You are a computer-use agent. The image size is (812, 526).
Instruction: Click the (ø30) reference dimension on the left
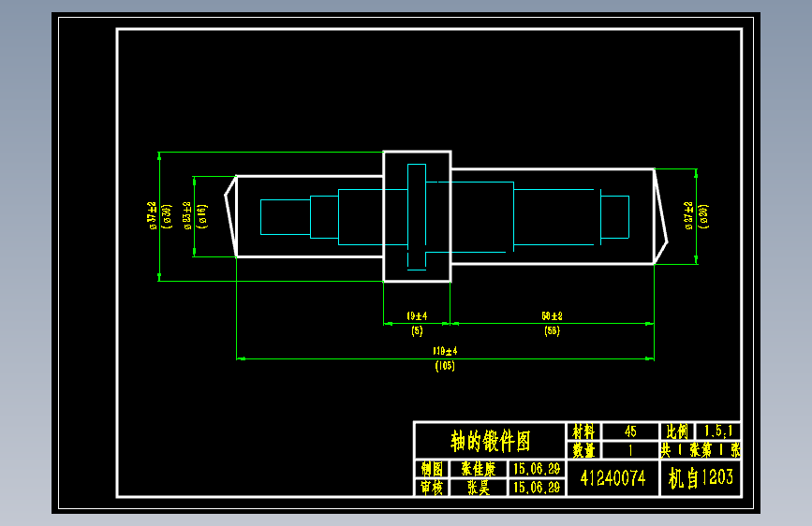click(x=166, y=216)
